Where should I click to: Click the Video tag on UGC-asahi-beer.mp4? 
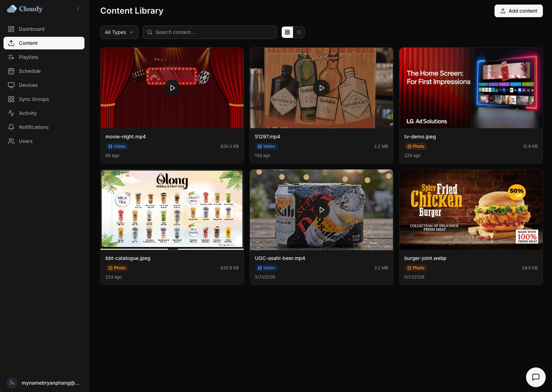coord(266,268)
